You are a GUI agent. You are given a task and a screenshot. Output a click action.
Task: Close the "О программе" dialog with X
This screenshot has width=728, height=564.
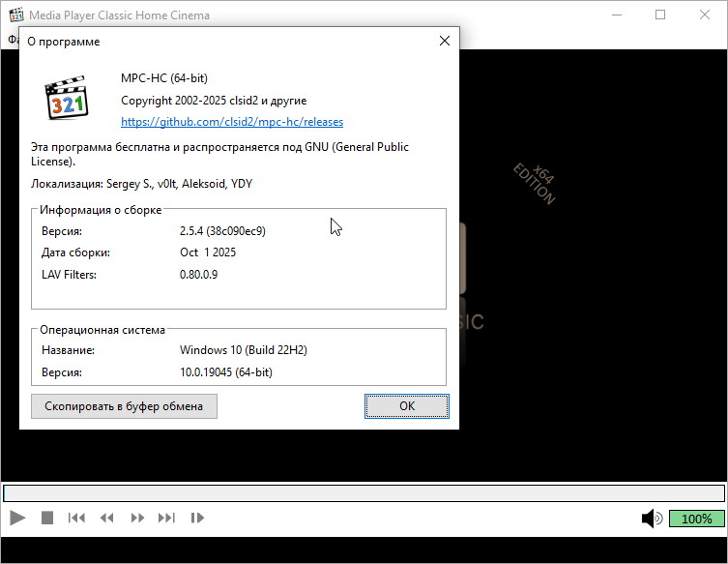445,42
